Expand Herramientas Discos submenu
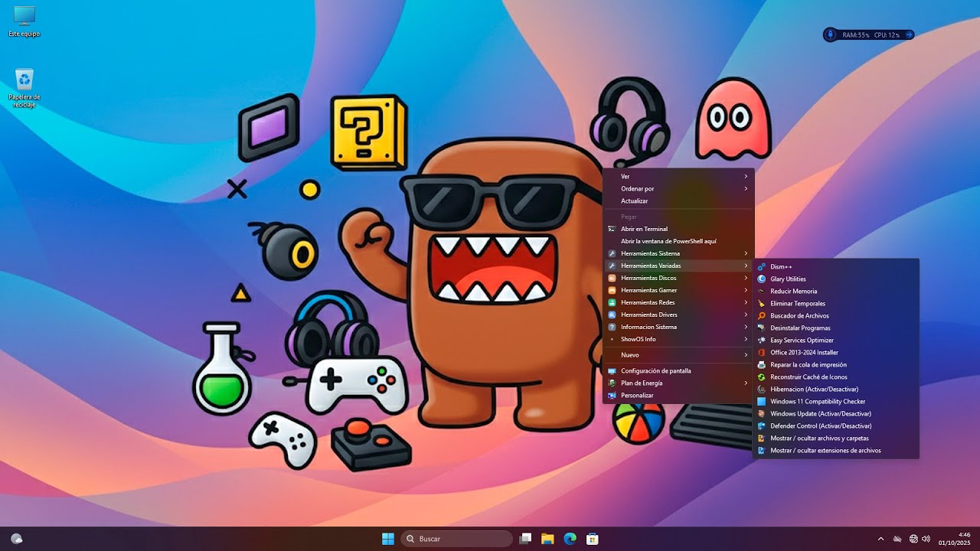Viewport: 980px width, 551px height. click(678, 278)
